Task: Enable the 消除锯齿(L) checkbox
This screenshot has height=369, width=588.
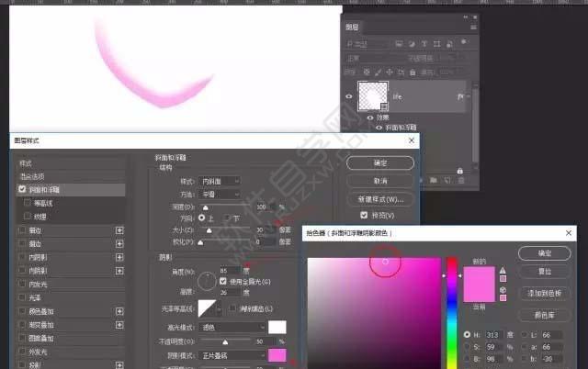Action: pos(232,307)
